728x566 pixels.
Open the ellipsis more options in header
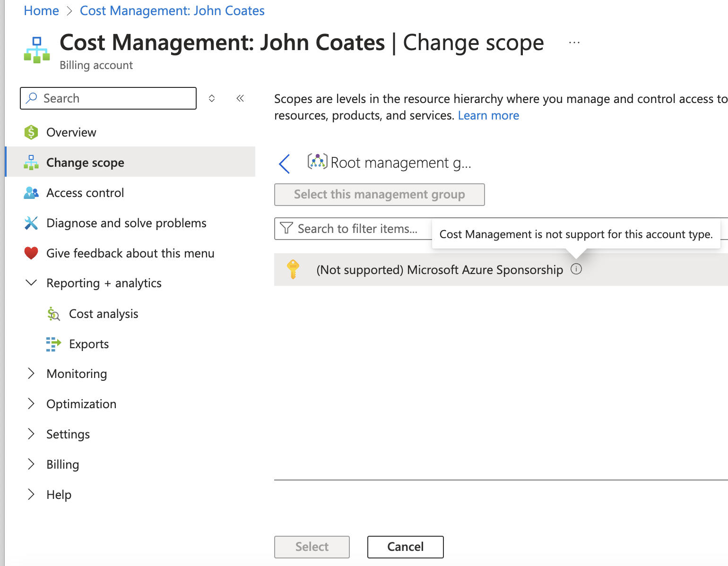click(574, 43)
